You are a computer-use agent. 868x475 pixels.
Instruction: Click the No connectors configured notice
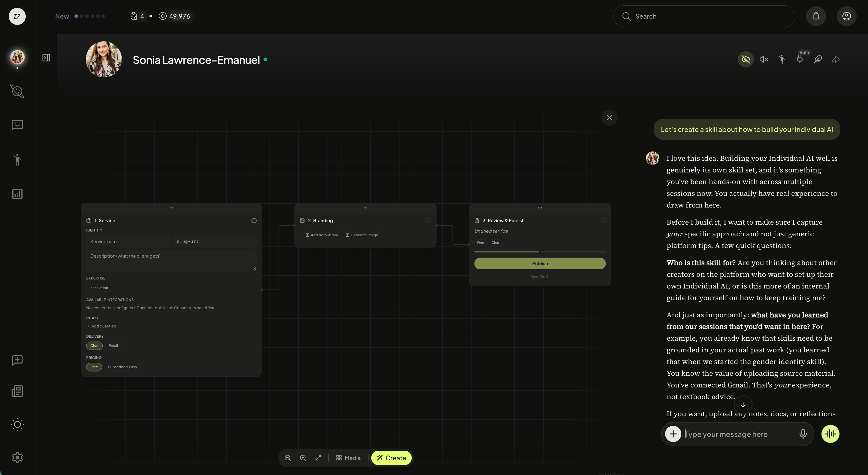tap(151, 308)
